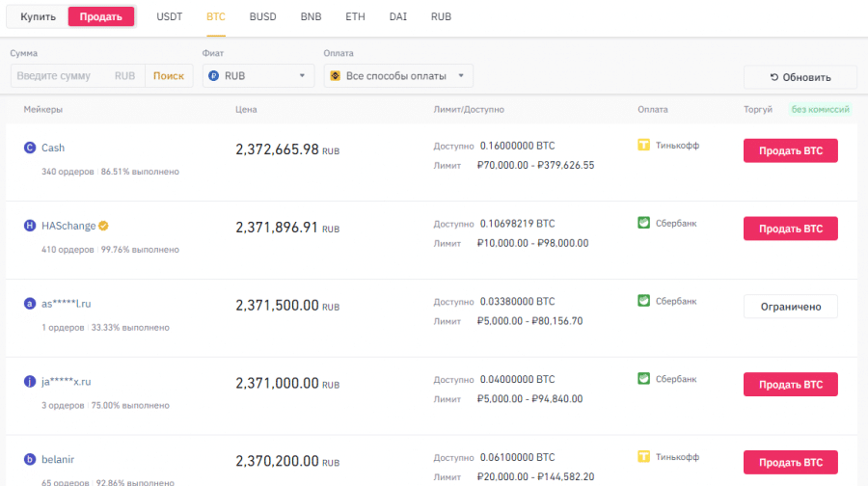Select the BTC tab
The height and width of the screenshot is (486, 868).
tap(216, 16)
